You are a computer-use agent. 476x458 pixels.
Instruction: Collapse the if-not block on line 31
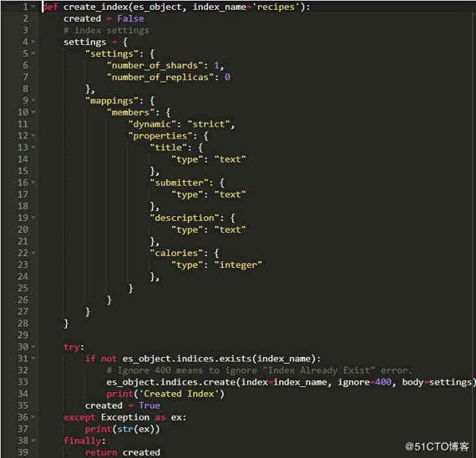(33, 358)
